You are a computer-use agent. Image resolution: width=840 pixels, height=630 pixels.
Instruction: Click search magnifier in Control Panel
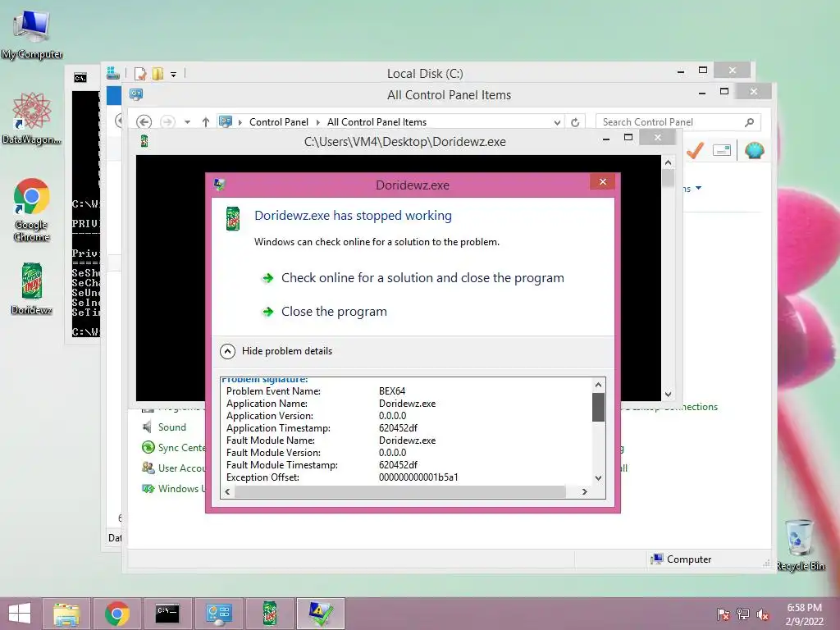point(750,123)
